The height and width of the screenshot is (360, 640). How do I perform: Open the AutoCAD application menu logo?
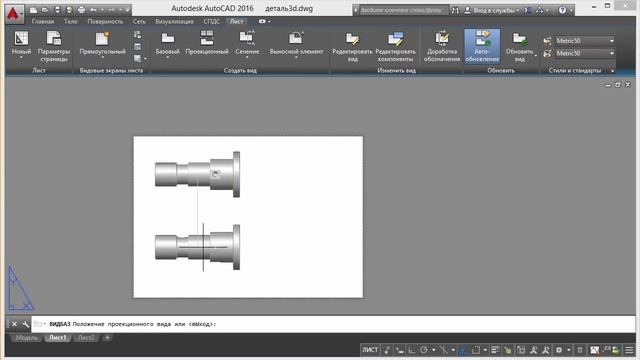click(14, 14)
